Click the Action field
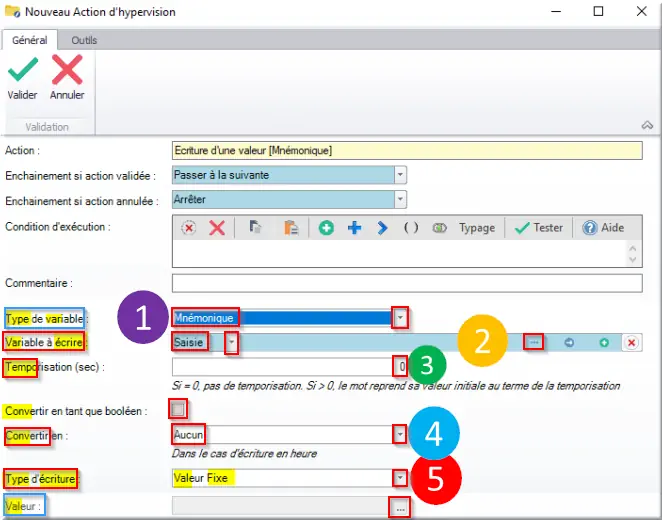Image resolution: width=662 pixels, height=520 pixels. 407,151
